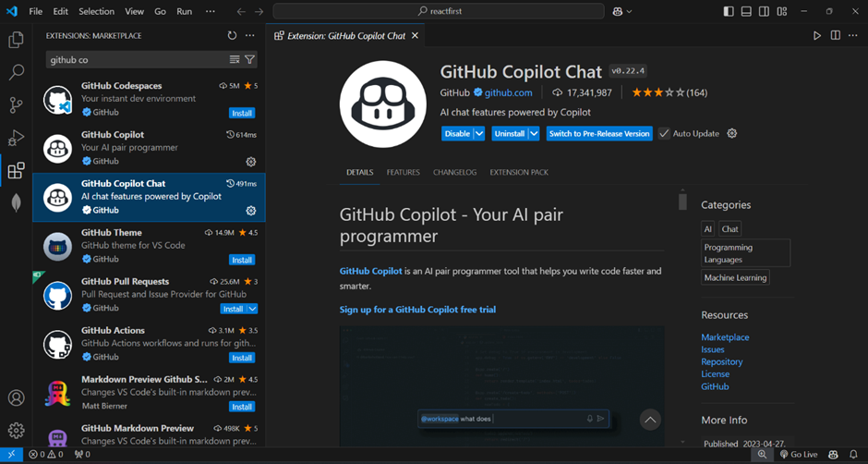
Task: Clear extensions search results
Action: coord(235,59)
